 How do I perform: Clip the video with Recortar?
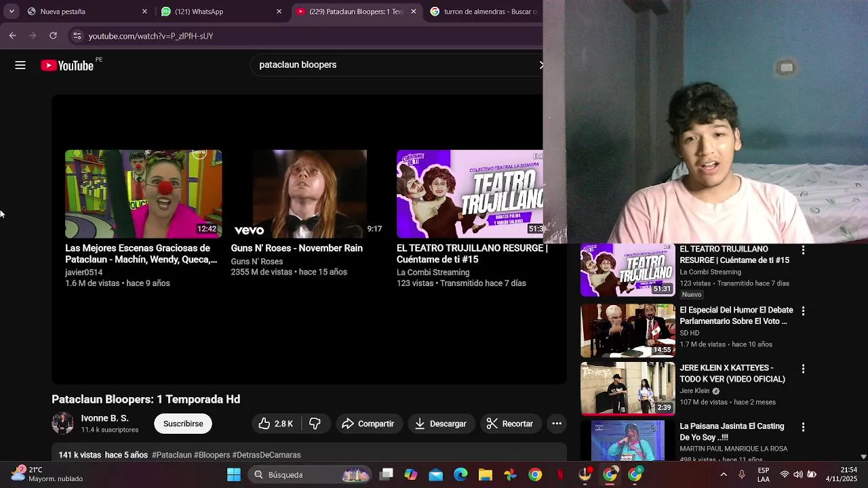pos(511,424)
